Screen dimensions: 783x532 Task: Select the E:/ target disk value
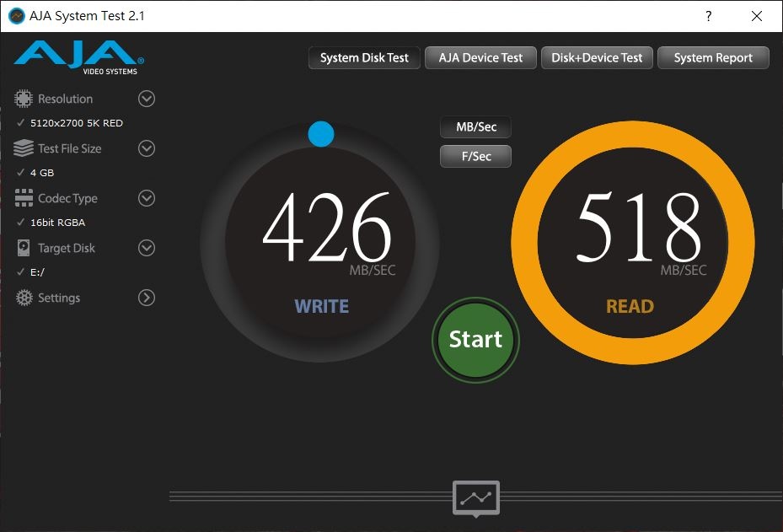pyautogui.click(x=37, y=272)
